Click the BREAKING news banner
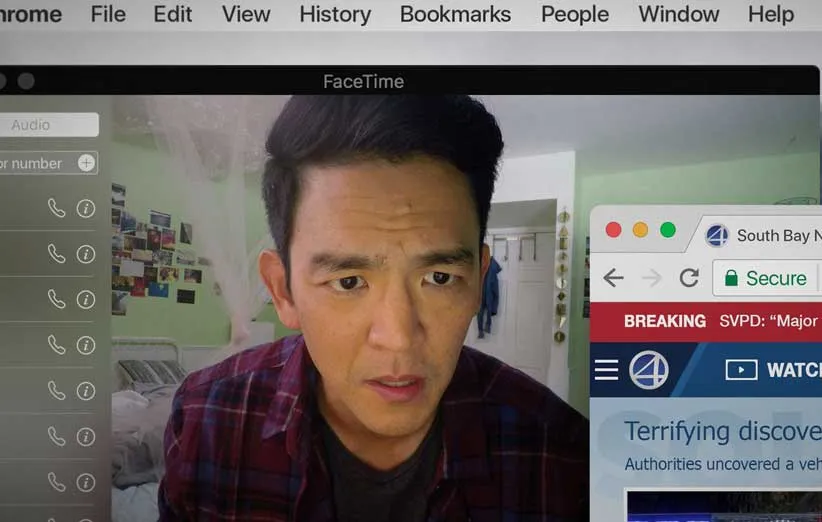 point(664,321)
